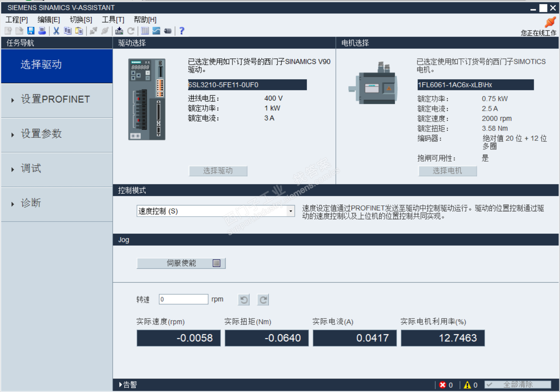Click the 进线电压 value 400 V
The height and width of the screenshot is (392, 560).
pyautogui.click(x=273, y=98)
